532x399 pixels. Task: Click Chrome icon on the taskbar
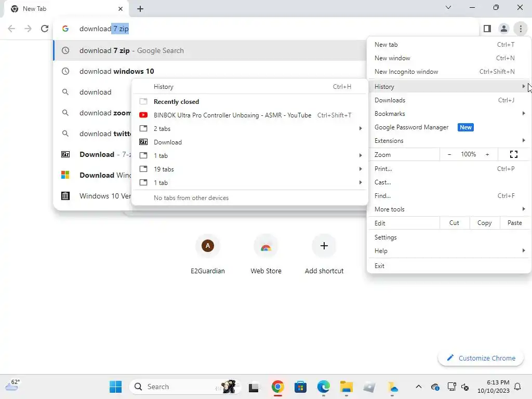click(x=277, y=387)
